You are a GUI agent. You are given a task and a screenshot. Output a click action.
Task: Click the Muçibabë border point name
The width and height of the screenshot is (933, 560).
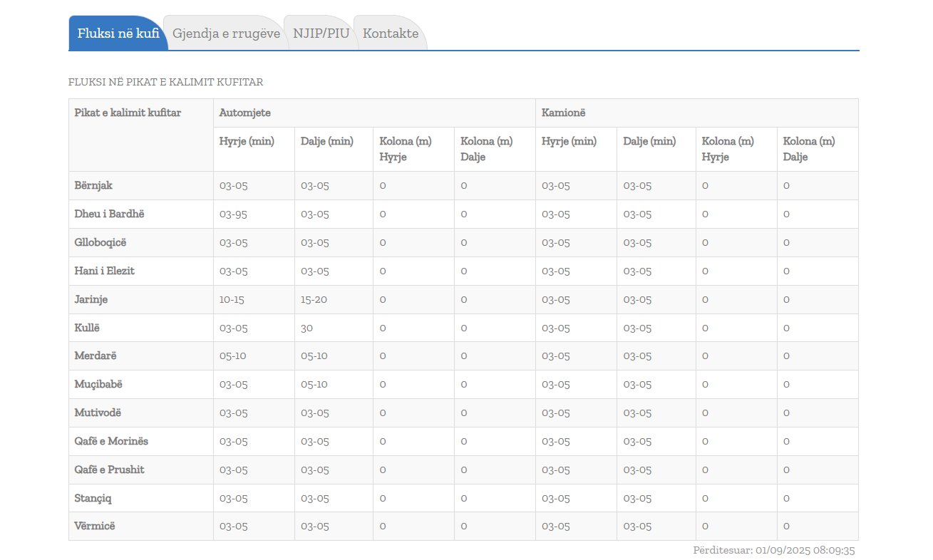(x=98, y=384)
